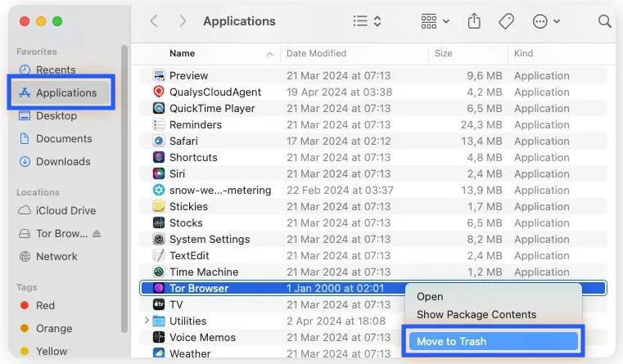Sort by the Date Modified column header

pyautogui.click(x=354, y=53)
